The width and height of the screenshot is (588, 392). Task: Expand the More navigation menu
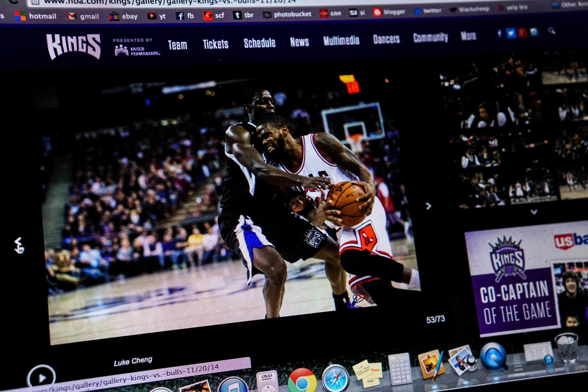(x=468, y=36)
